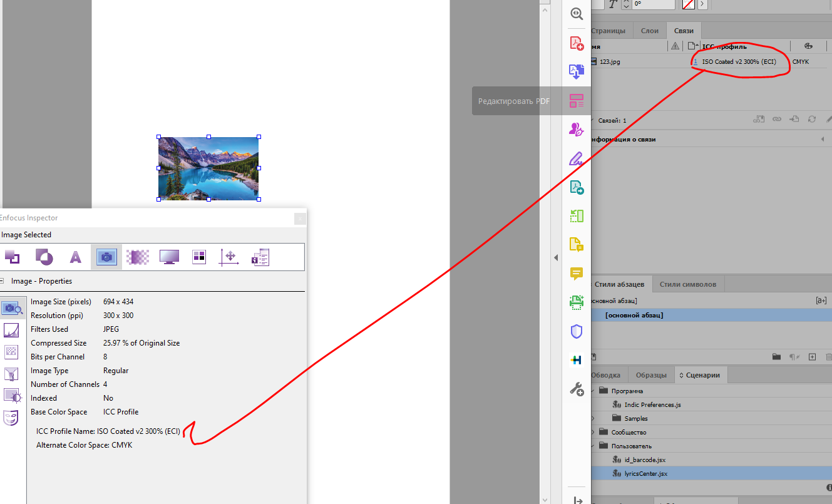832x504 pixels.
Task: Sort links by color space column icon
Action: click(x=808, y=46)
